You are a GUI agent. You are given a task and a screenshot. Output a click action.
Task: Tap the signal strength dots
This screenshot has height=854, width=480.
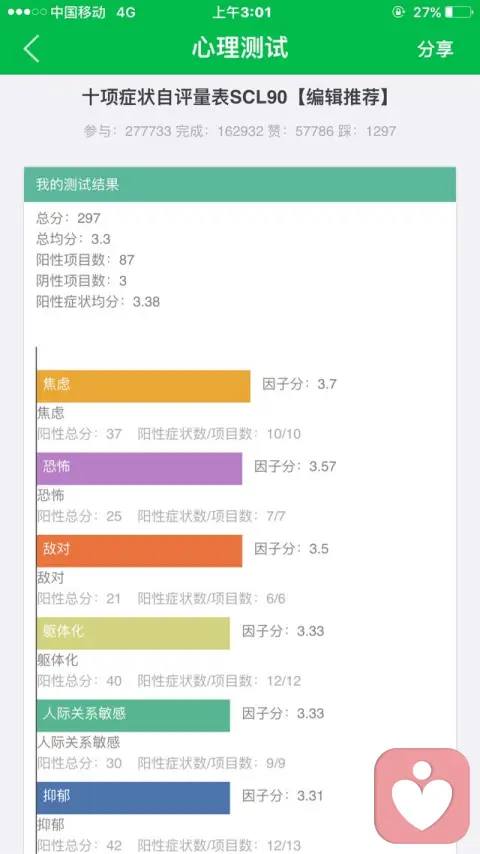pyautogui.click(x=27, y=12)
